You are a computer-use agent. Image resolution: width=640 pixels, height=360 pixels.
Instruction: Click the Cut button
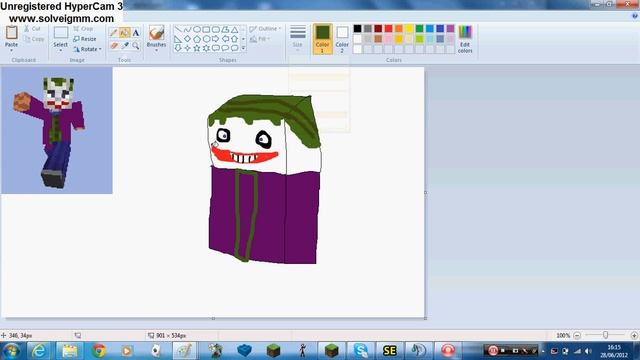32,29
